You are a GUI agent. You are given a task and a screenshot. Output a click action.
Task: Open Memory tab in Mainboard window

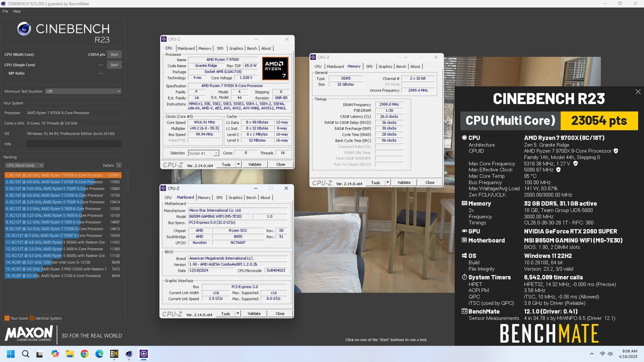pos(204,198)
